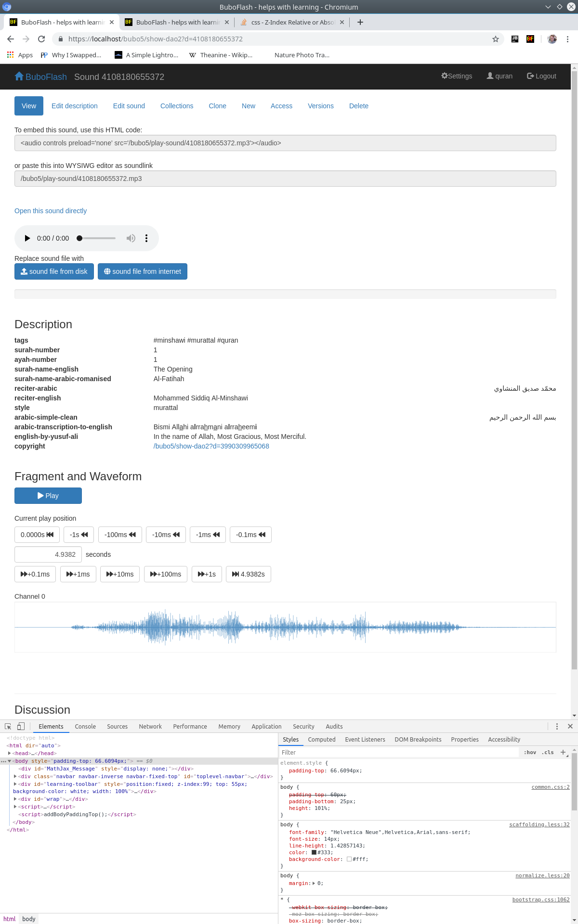
Task: Open a new browser tab
Action: tap(360, 22)
